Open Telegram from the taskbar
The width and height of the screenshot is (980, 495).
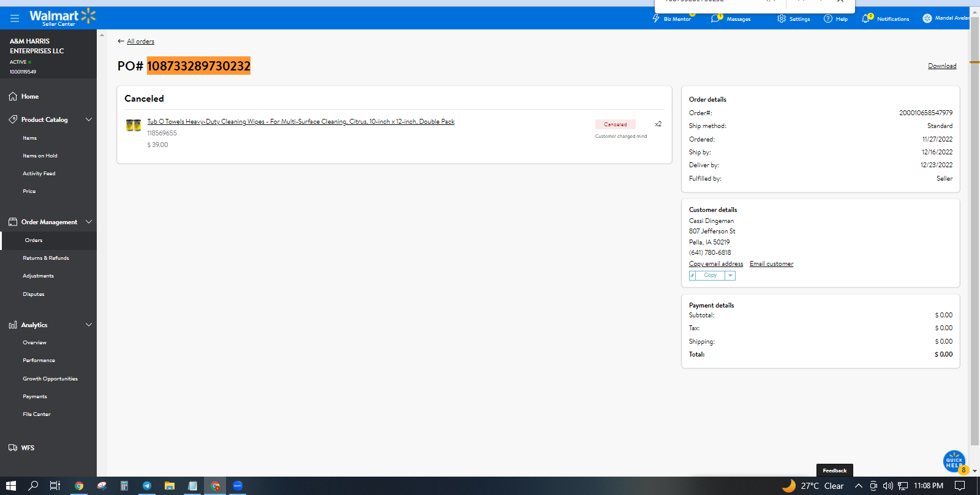(147, 486)
